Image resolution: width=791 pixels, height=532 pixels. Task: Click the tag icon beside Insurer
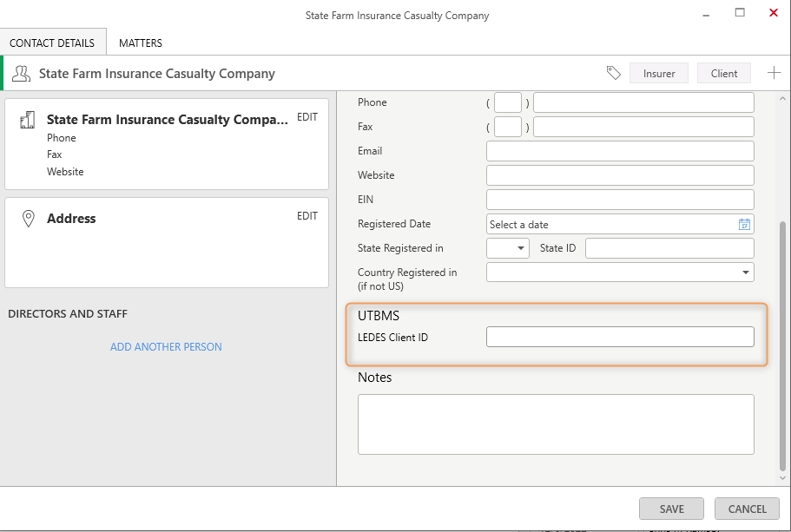(x=613, y=73)
